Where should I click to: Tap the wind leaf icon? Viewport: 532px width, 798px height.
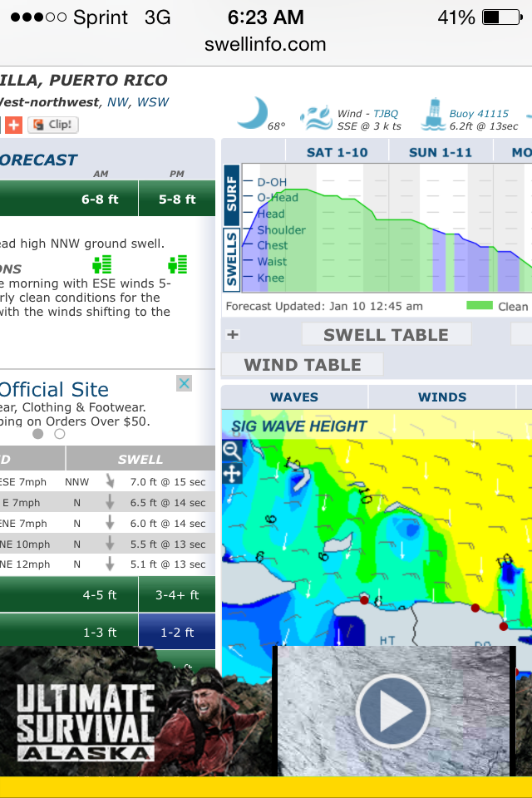316,118
